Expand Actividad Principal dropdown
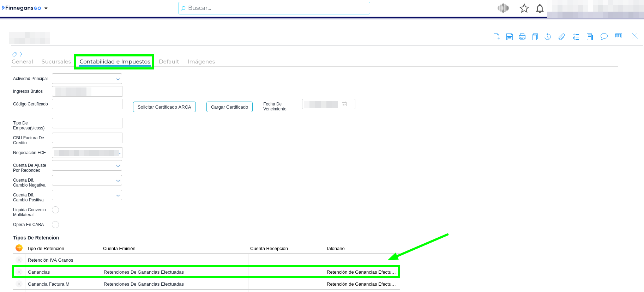644x292 pixels. 87,79
